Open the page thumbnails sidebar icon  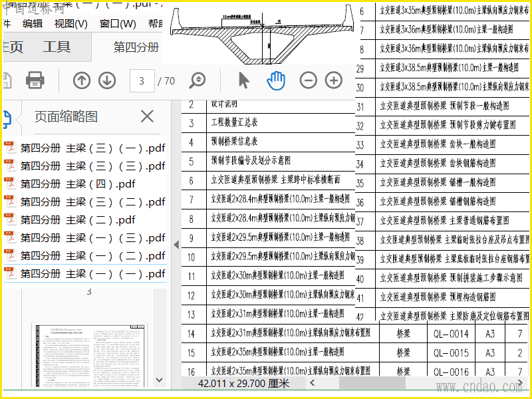tap(7, 120)
